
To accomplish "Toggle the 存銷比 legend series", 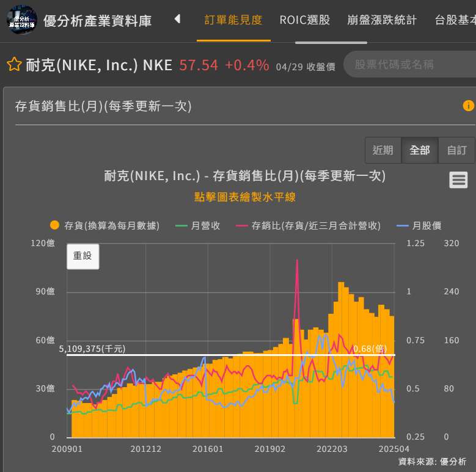I will pyautogui.click(x=308, y=225).
